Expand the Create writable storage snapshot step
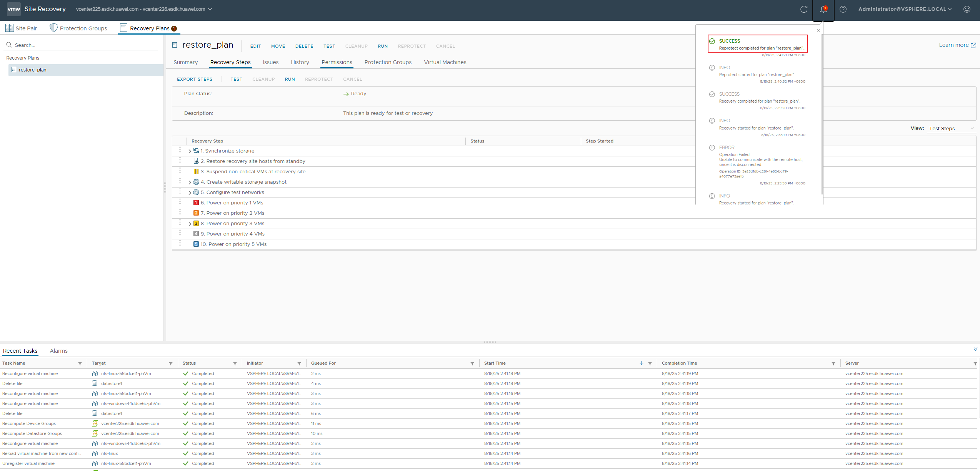 tap(190, 183)
